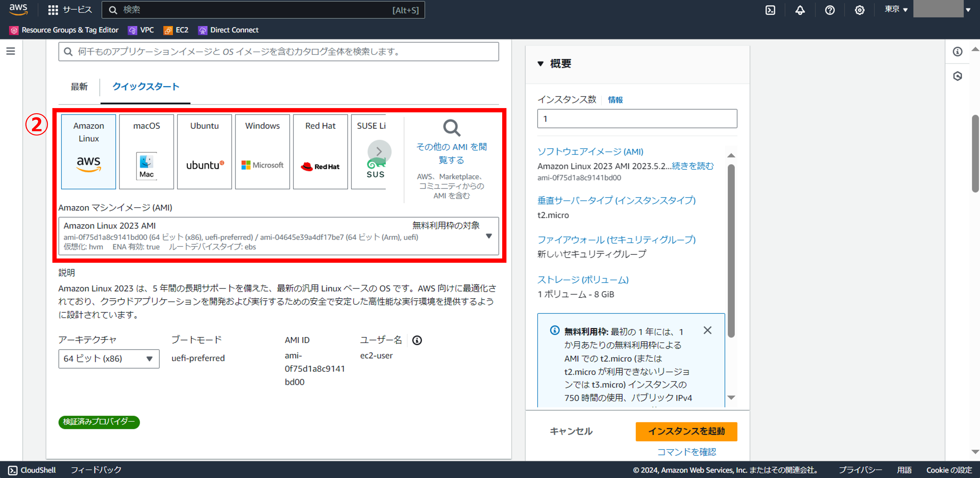
Task: Click the orange インスタンスを起動 button
Action: (x=686, y=431)
